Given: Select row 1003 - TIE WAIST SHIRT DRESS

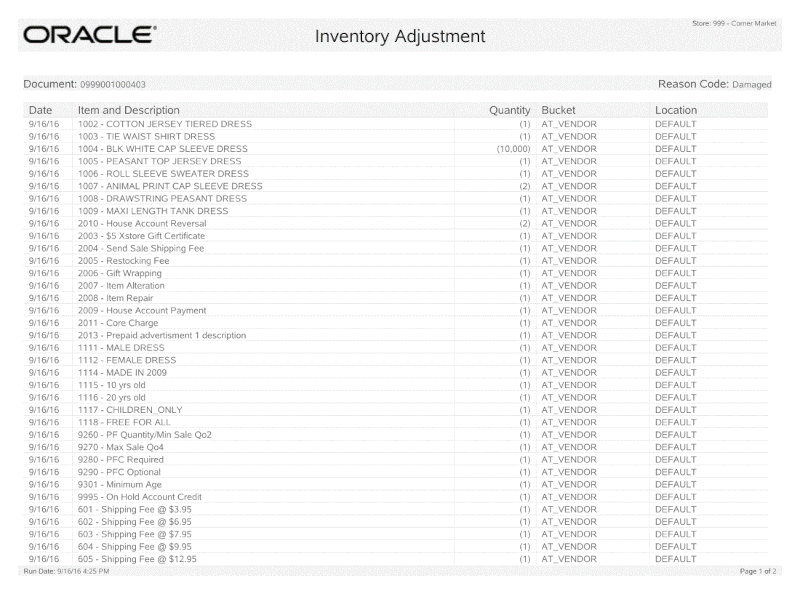Looking at the screenshot, I should point(395,136).
